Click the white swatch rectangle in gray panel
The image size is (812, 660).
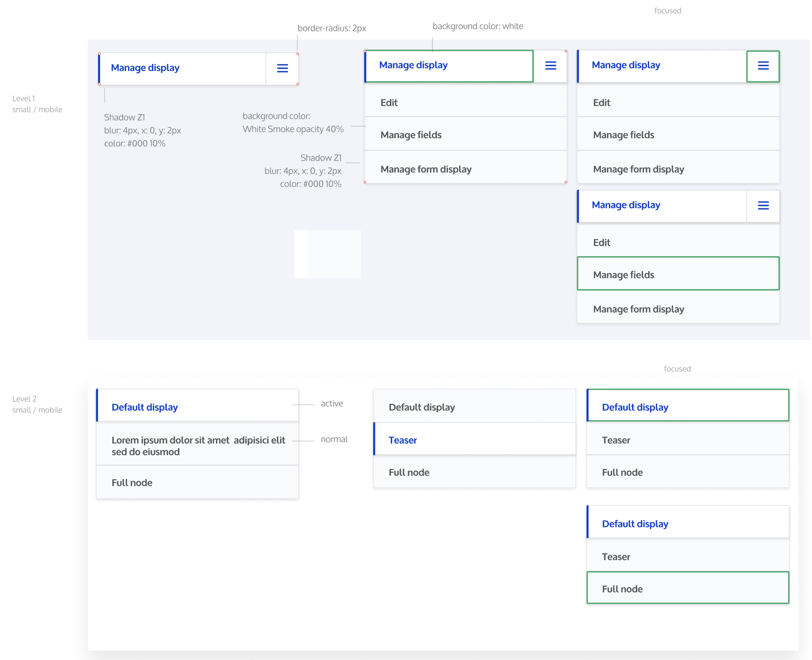[327, 254]
